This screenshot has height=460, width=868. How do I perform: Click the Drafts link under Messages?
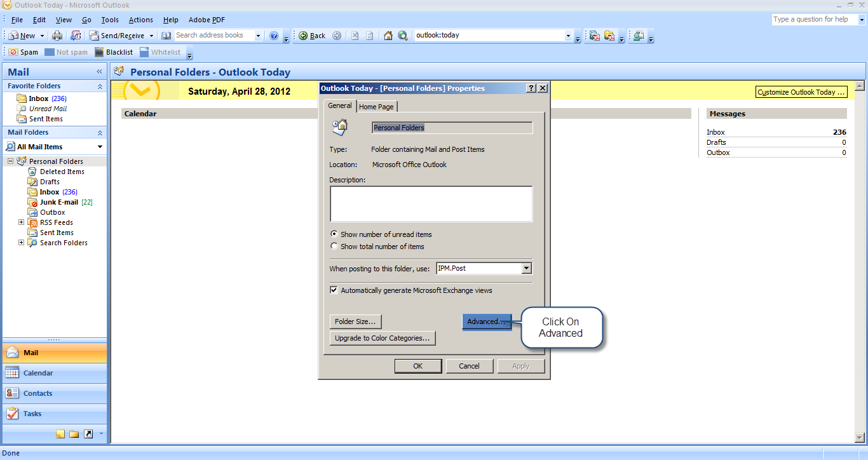pyautogui.click(x=716, y=142)
